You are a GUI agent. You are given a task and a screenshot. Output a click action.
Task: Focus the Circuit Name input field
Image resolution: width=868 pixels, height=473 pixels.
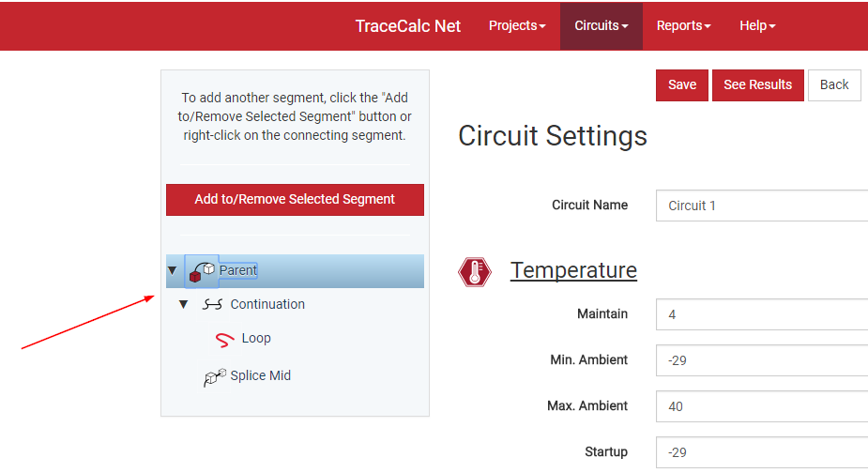click(x=762, y=206)
